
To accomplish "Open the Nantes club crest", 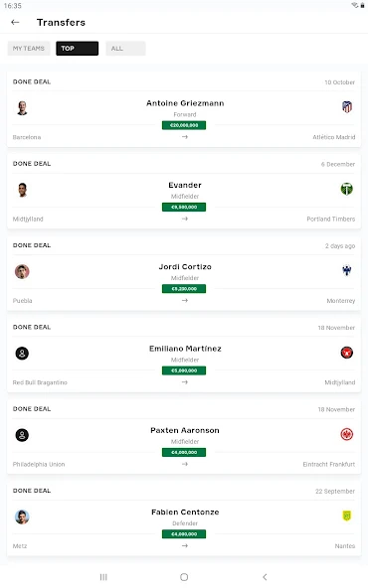I will [346, 516].
